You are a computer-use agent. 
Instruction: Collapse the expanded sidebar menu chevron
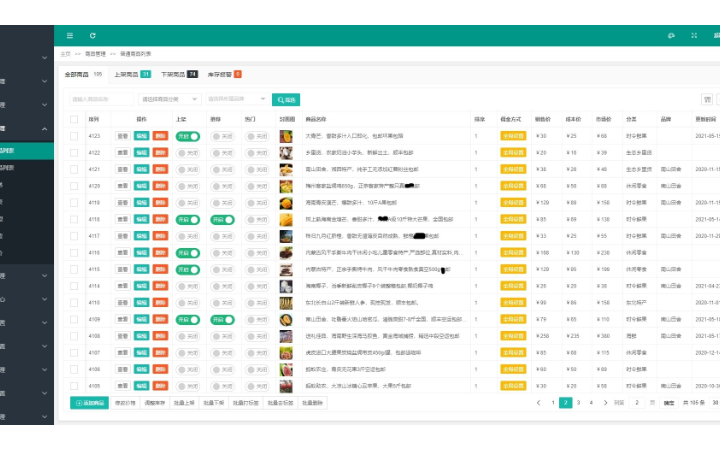pos(44,129)
